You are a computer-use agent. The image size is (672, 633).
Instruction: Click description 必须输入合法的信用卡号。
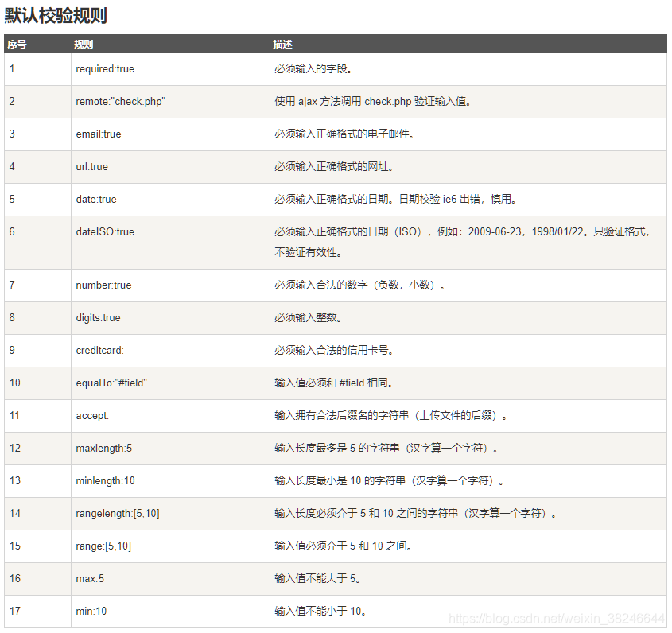(334, 350)
